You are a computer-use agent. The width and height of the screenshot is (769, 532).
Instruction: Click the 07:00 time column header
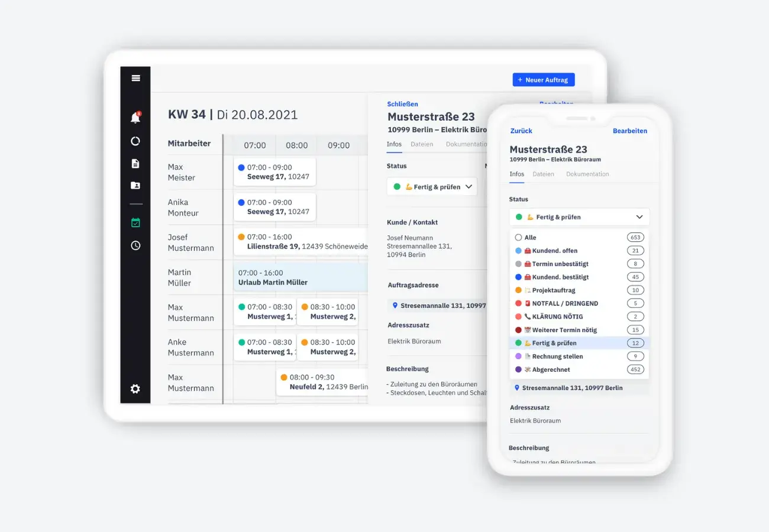point(255,145)
